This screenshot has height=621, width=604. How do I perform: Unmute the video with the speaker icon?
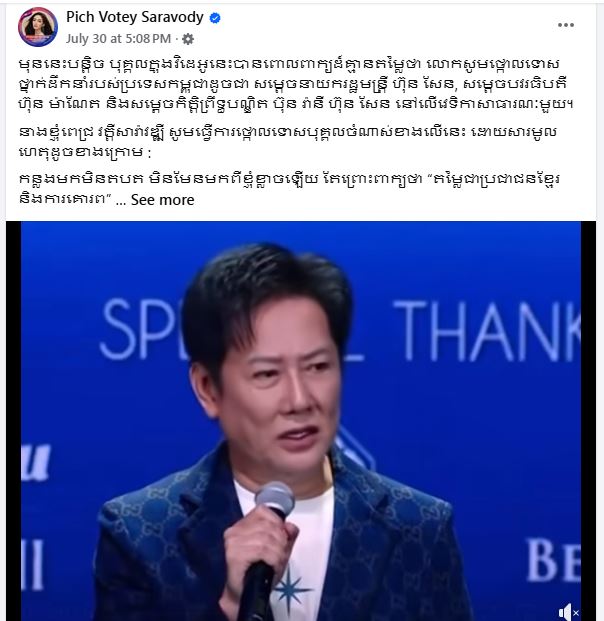(x=569, y=612)
